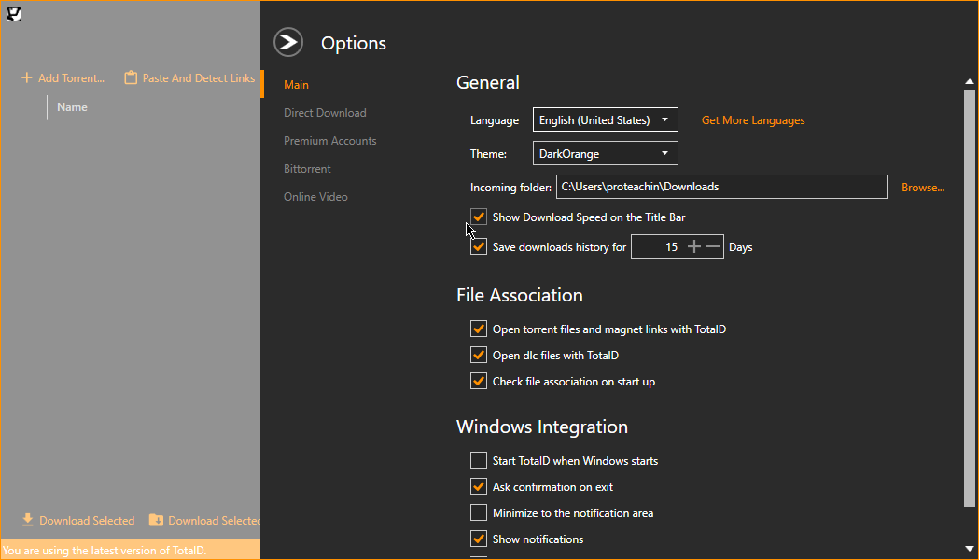The height and width of the screenshot is (560, 979).
Task: Click the clipboard icon of Paste And Detect Links
Action: 131,78
